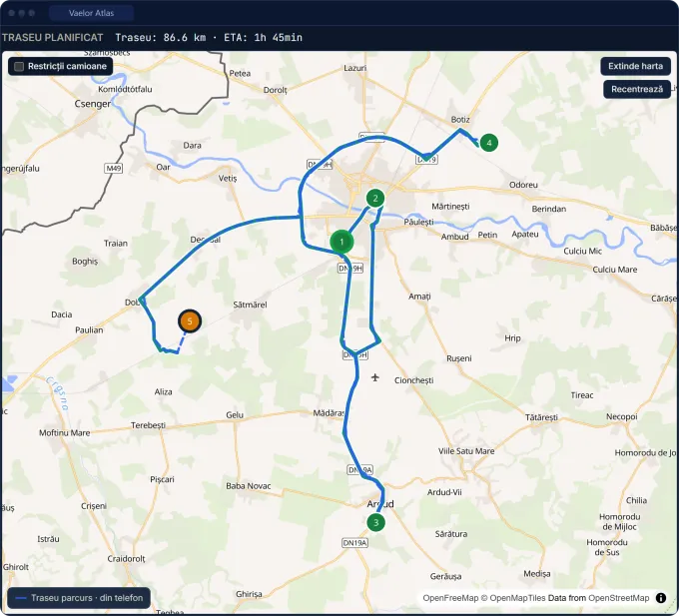Select waypoint marker 3 near Ardud
The width and height of the screenshot is (679, 616).
[x=375, y=522]
